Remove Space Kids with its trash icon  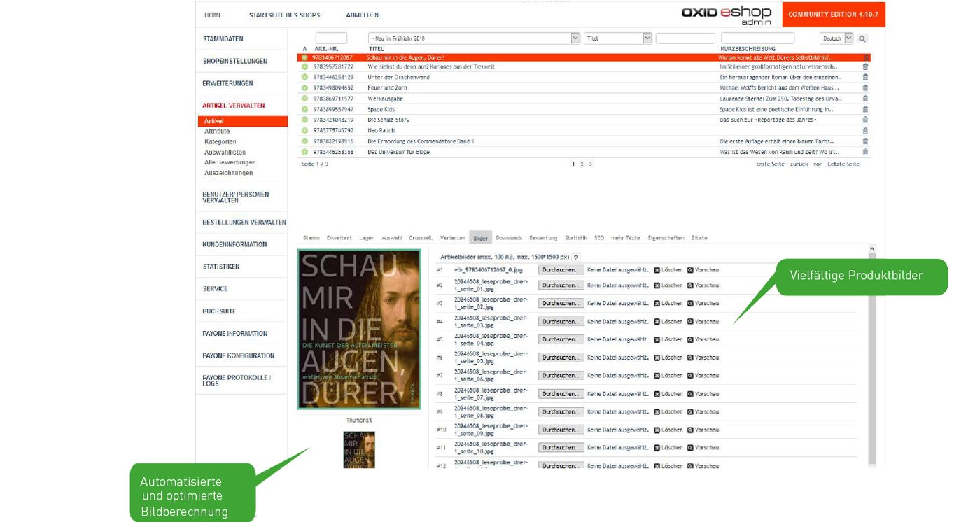(x=865, y=109)
